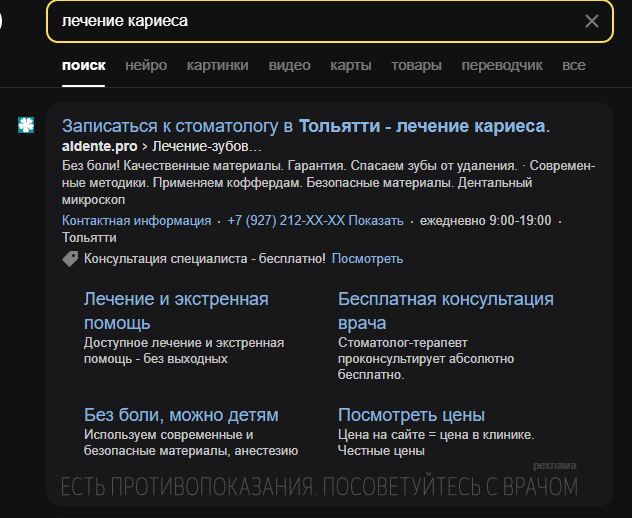Open the 'Лечение-зубов…' breadcrumb path
Viewport: 632px width, 518px height.
click(207, 146)
